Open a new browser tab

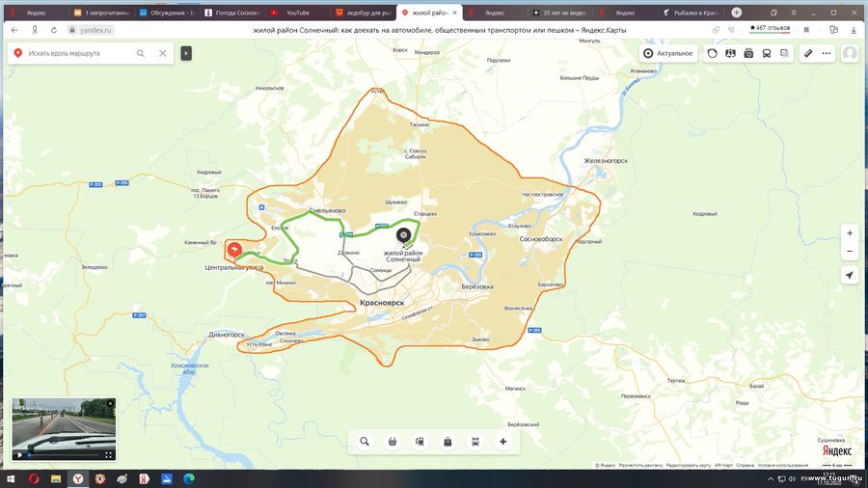click(736, 13)
